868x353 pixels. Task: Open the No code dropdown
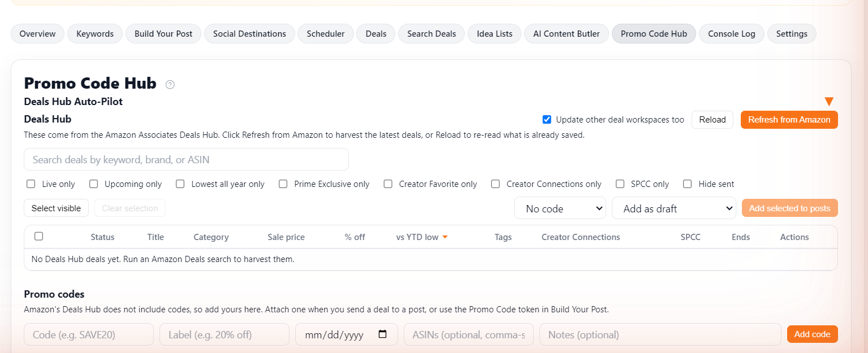560,208
